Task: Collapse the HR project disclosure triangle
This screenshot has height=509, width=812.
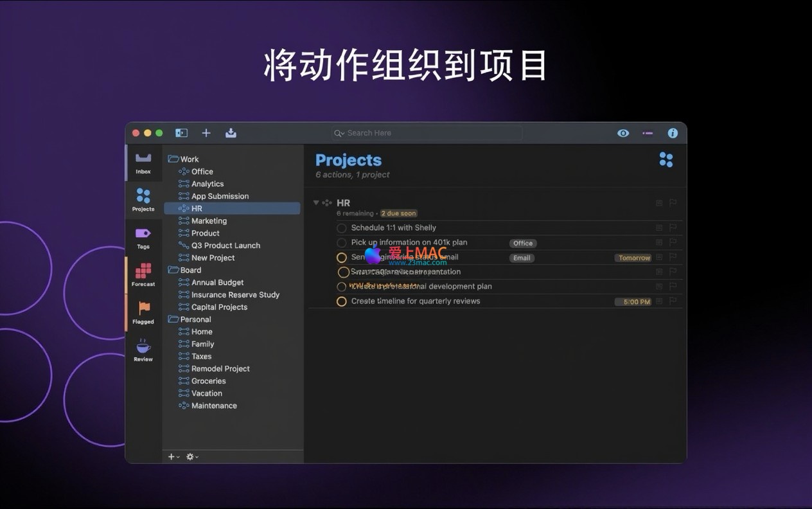Action: (x=316, y=203)
